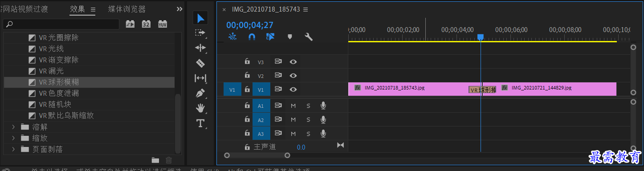Toggle A3 sync lock icon
Viewport: 644px width, 171px height.
click(278, 133)
